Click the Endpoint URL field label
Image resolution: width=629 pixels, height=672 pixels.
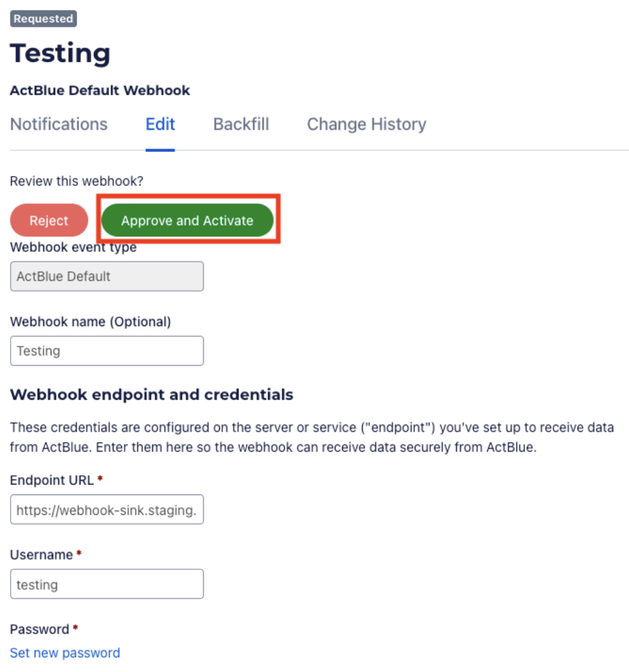click(x=52, y=480)
